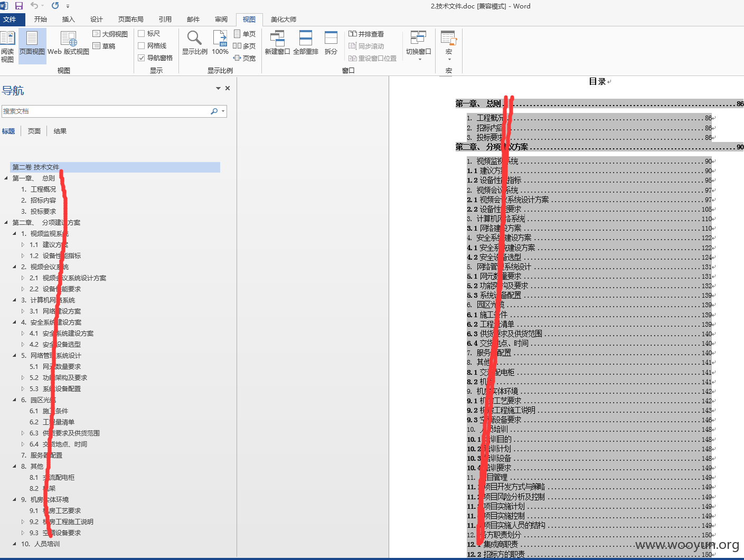Screen dimensions: 744x560
Task: Click the navigation search magnifier icon
Action: pyautogui.click(x=214, y=111)
